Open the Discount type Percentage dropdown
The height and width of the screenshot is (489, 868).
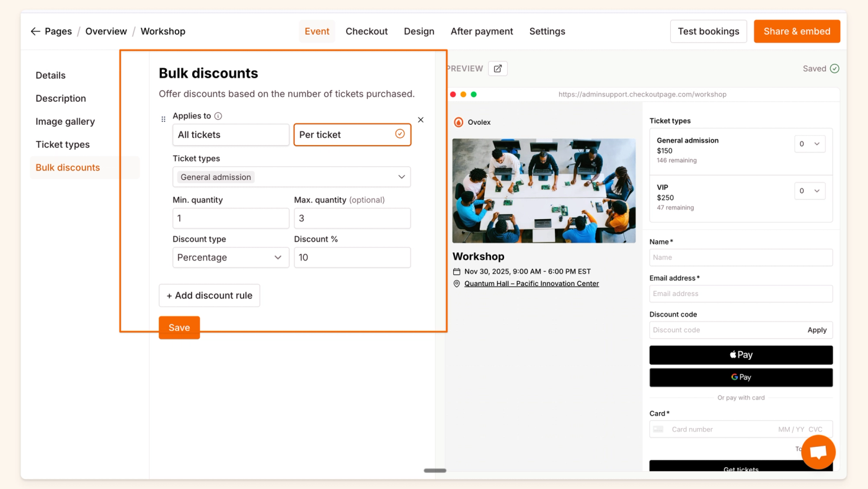(231, 258)
